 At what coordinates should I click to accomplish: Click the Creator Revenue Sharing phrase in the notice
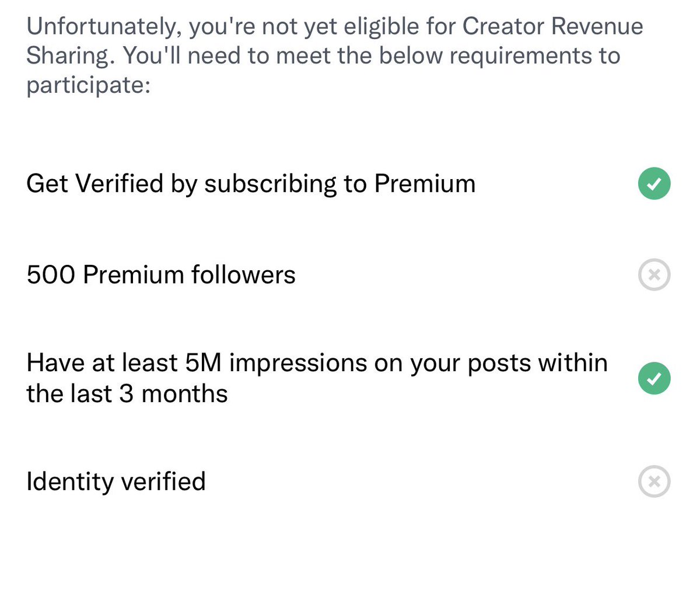pyautogui.click(x=552, y=26)
